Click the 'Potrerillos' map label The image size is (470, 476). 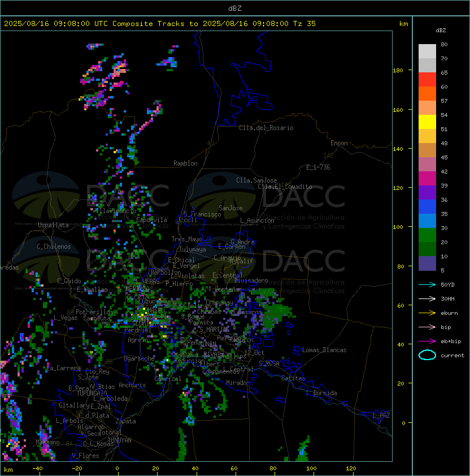pyautogui.click(x=94, y=312)
